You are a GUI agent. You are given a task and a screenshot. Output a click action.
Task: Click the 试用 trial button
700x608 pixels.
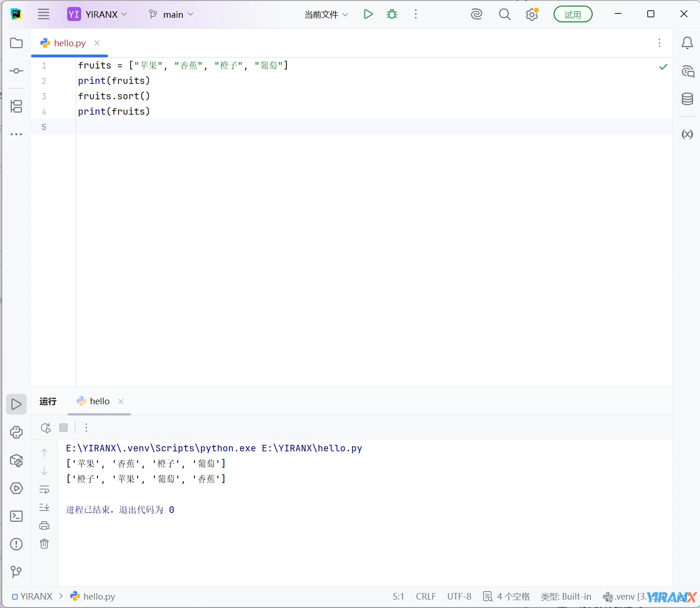pyautogui.click(x=573, y=14)
